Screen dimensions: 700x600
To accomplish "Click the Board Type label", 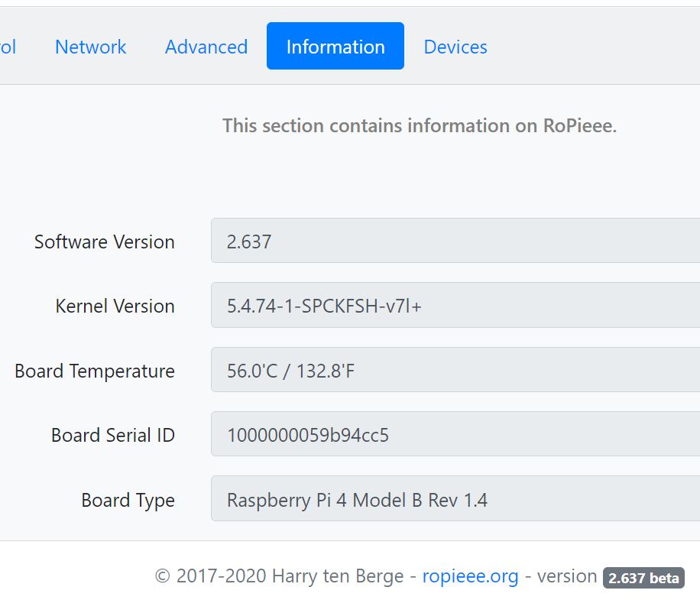I will [x=128, y=500].
